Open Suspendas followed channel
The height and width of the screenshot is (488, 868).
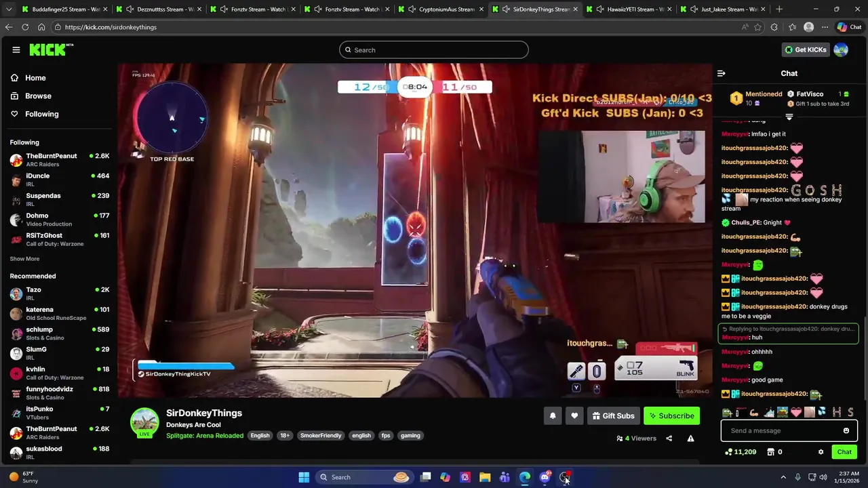[x=59, y=199]
